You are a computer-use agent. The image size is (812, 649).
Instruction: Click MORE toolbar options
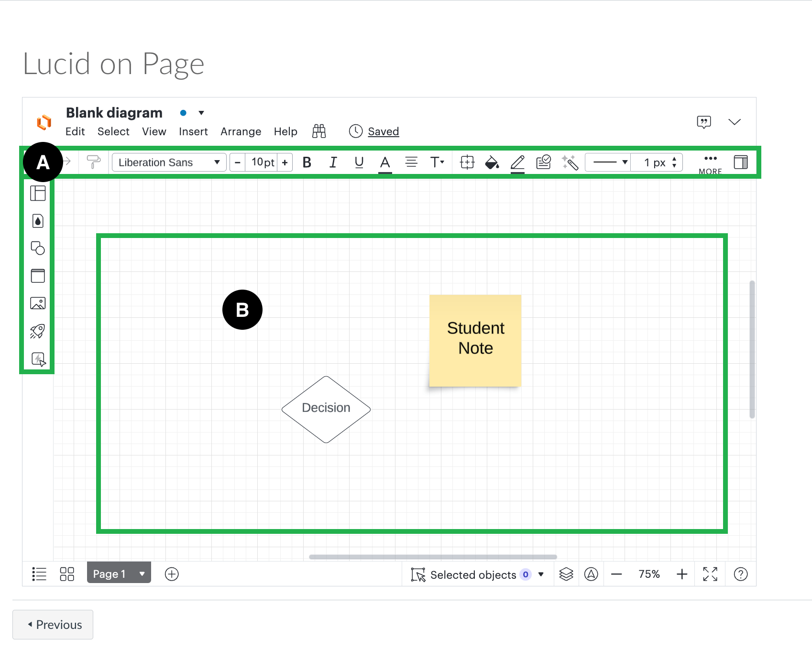coord(710,164)
